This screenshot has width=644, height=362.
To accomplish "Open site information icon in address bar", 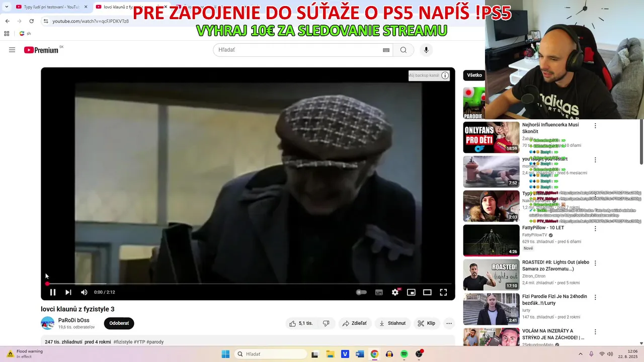I will tap(46, 21).
